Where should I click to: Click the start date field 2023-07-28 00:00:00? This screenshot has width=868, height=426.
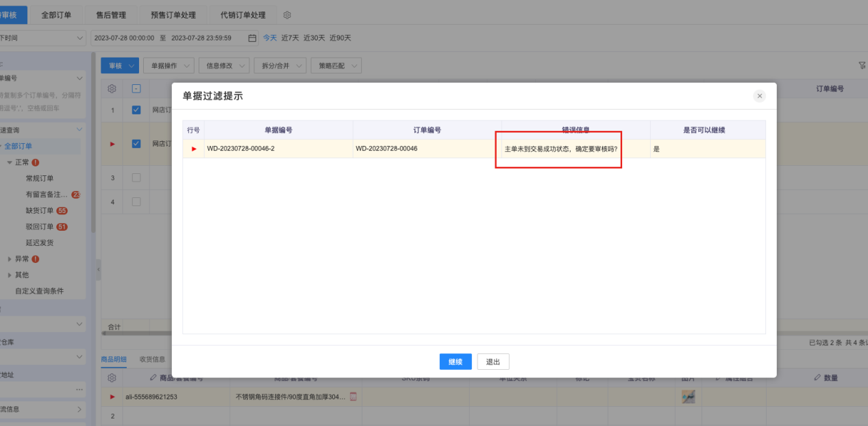pos(124,38)
